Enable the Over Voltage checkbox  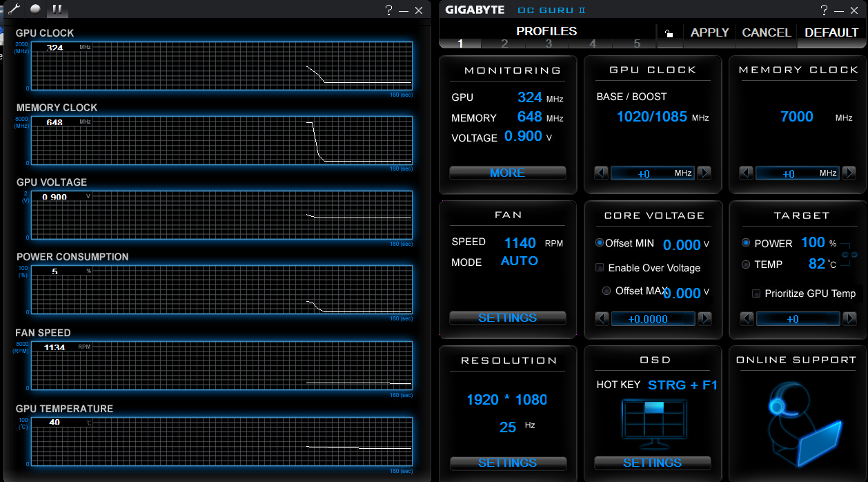click(599, 268)
